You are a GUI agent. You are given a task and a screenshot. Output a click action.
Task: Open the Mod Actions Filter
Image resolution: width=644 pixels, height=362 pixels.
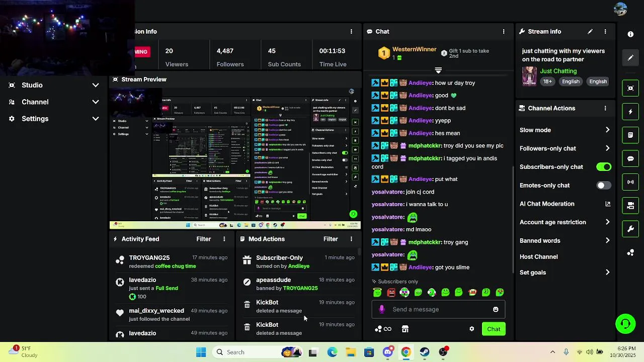click(x=331, y=239)
